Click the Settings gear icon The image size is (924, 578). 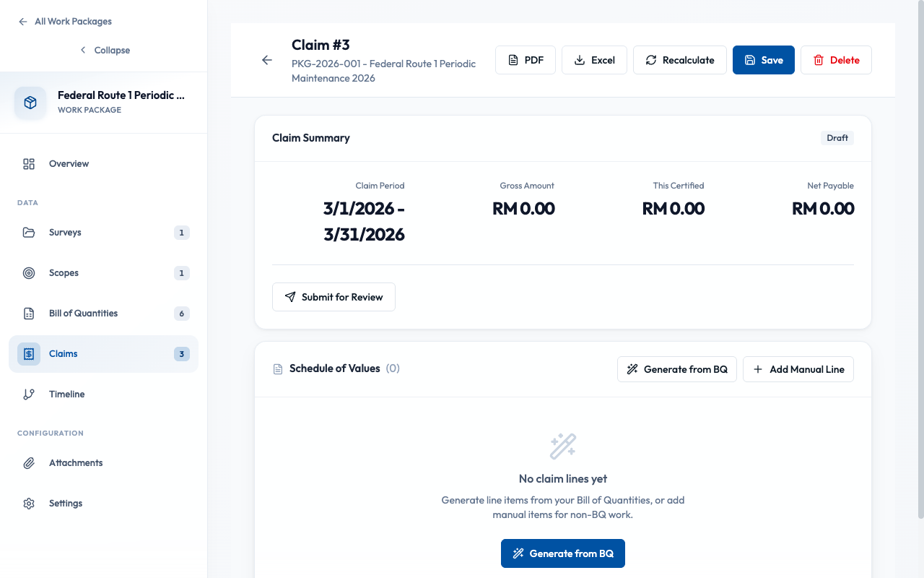click(x=29, y=503)
